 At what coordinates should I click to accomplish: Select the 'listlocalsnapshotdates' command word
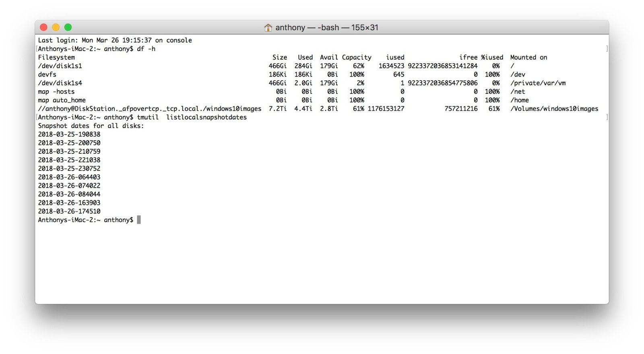(206, 117)
